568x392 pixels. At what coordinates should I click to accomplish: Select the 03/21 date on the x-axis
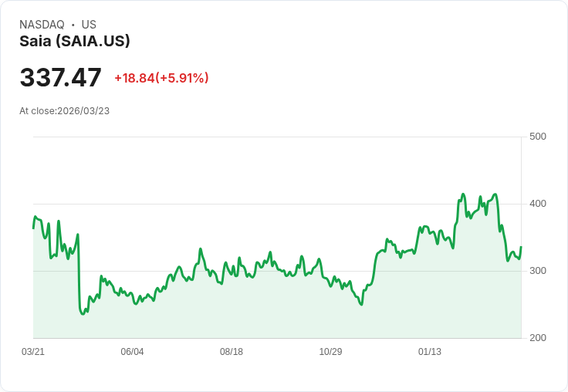(x=33, y=352)
